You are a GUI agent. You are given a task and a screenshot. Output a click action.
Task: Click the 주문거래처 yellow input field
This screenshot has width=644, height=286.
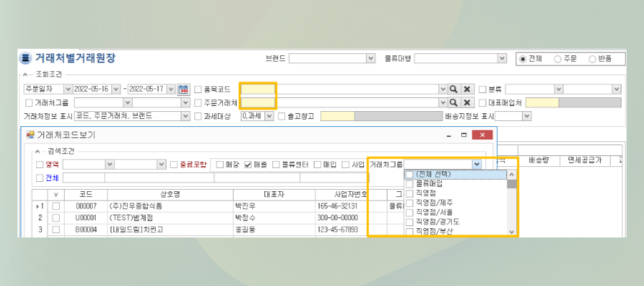(x=258, y=102)
